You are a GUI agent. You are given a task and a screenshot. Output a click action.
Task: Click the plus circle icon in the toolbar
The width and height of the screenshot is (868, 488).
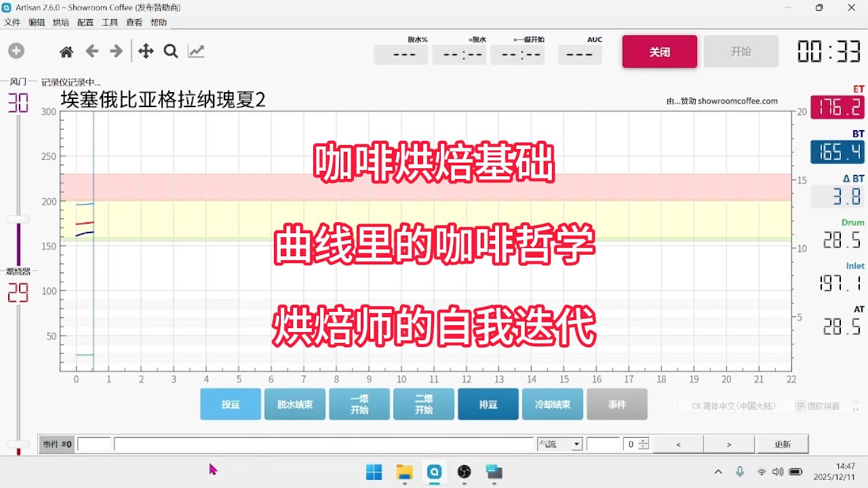(16, 51)
